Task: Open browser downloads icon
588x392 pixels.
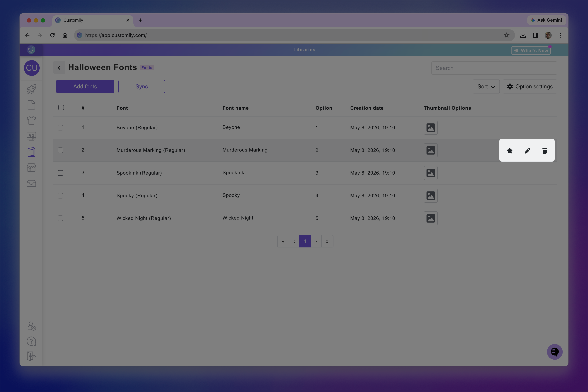Action: click(523, 35)
